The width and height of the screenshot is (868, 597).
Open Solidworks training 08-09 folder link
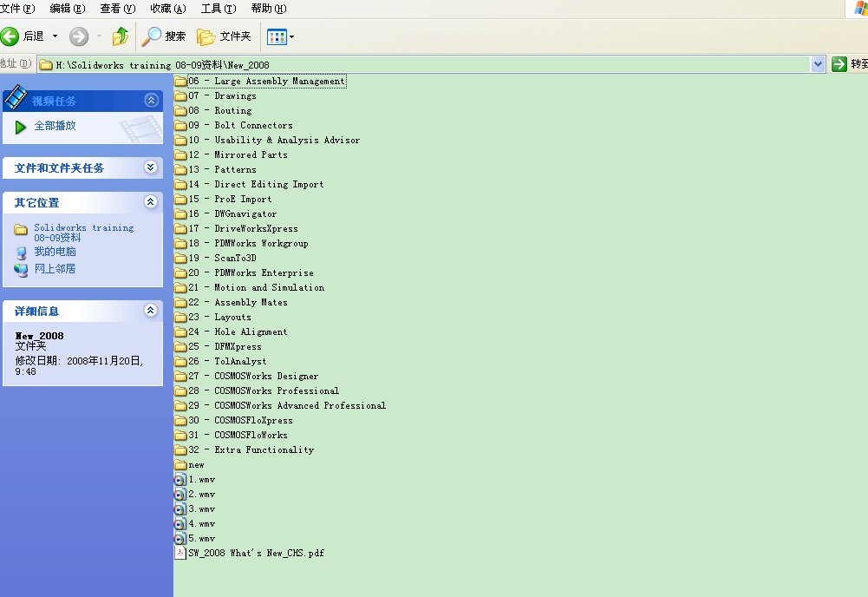tap(83, 233)
